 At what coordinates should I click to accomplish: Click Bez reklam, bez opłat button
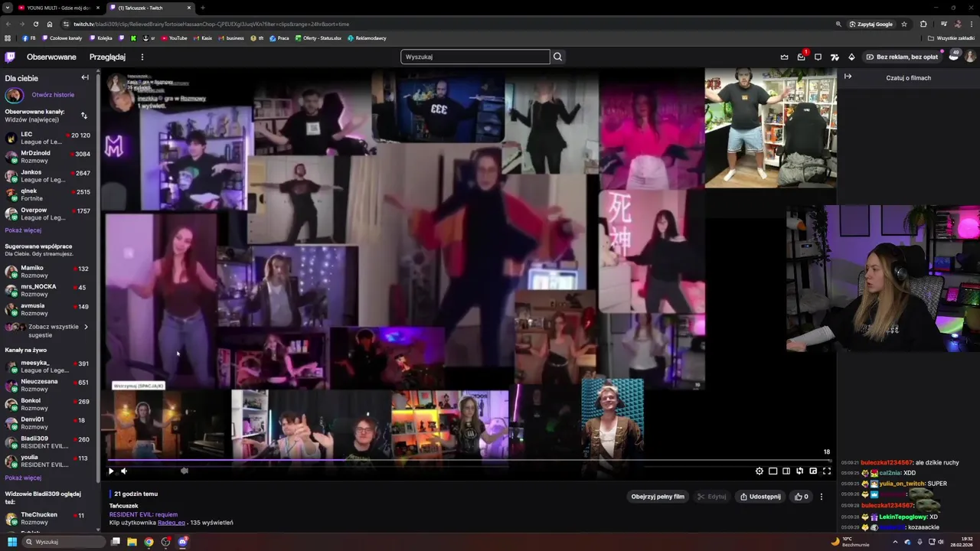pyautogui.click(x=902, y=57)
